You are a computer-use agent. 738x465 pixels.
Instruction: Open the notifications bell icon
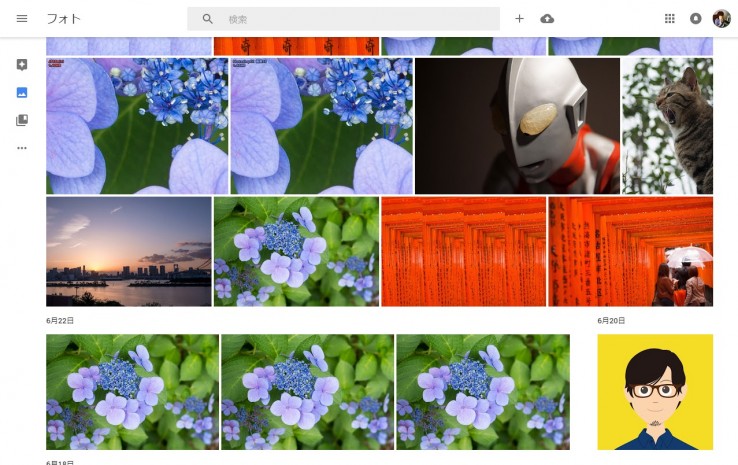coord(696,19)
